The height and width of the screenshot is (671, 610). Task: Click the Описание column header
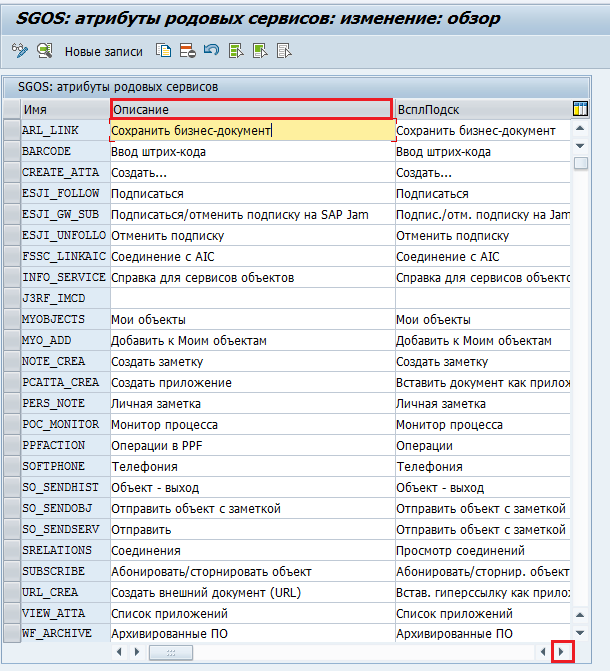(251, 108)
